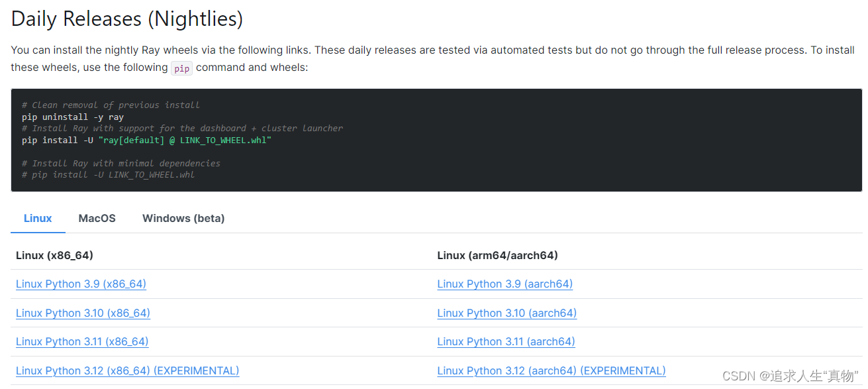Switch to the MacOS tab
Screen dimensions: 868x389
pos(97,218)
